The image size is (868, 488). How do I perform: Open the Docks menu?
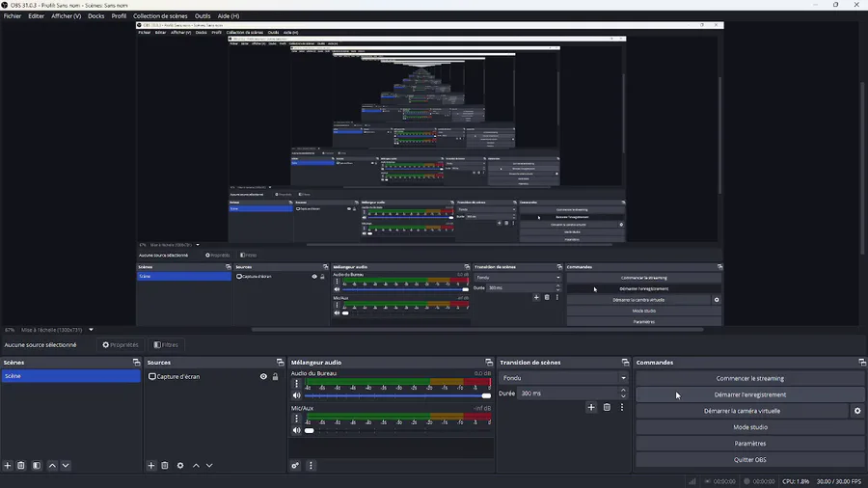click(95, 16)
